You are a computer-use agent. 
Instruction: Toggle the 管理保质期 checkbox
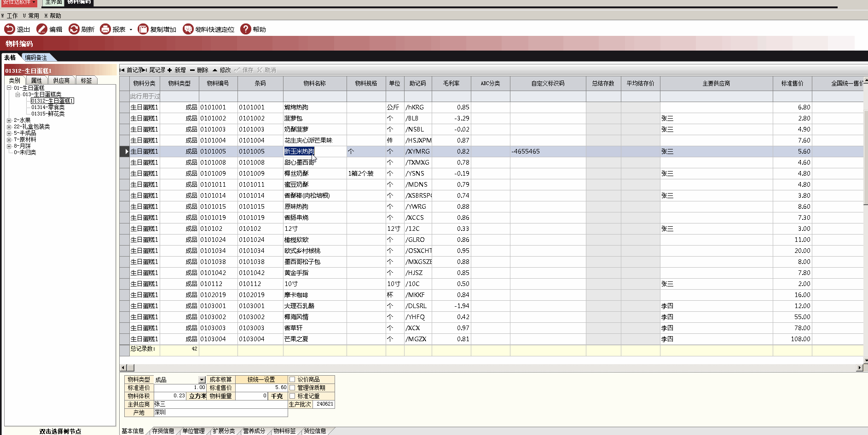click(x=292, y=388)
